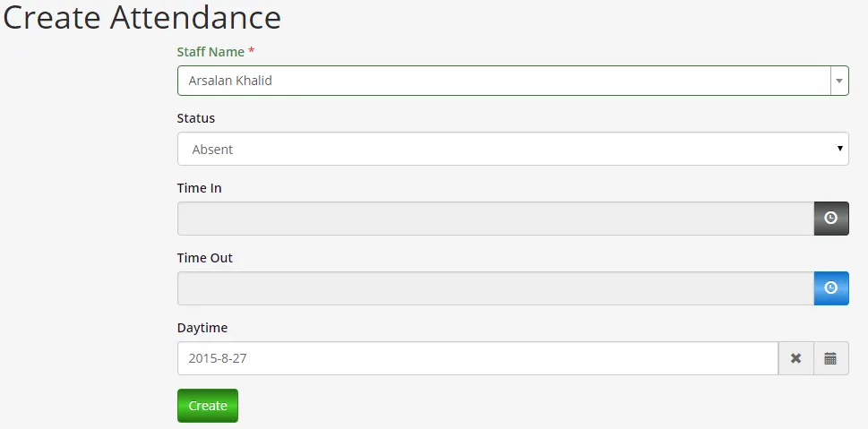This screenshot has width=868, height=429.
Task: Click the Daytime label
Action: click(202, 328)
